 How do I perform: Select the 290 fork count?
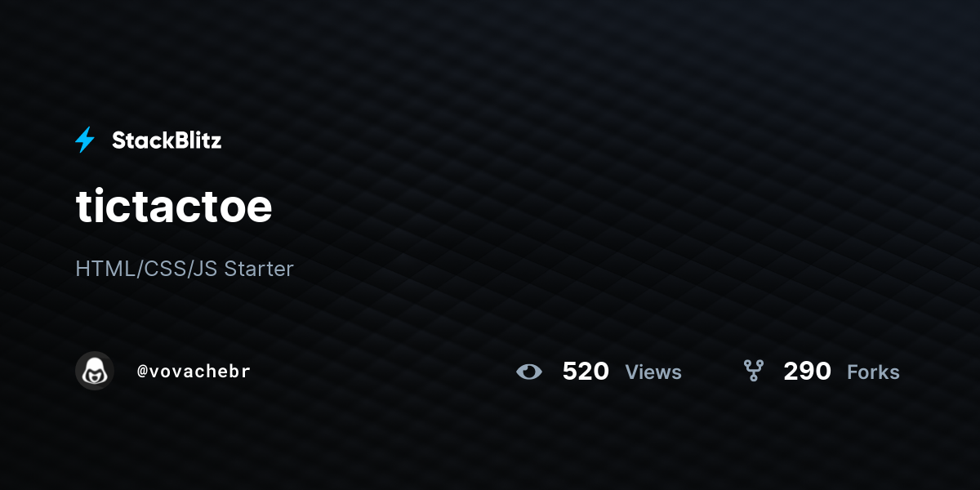click(807, 372)
